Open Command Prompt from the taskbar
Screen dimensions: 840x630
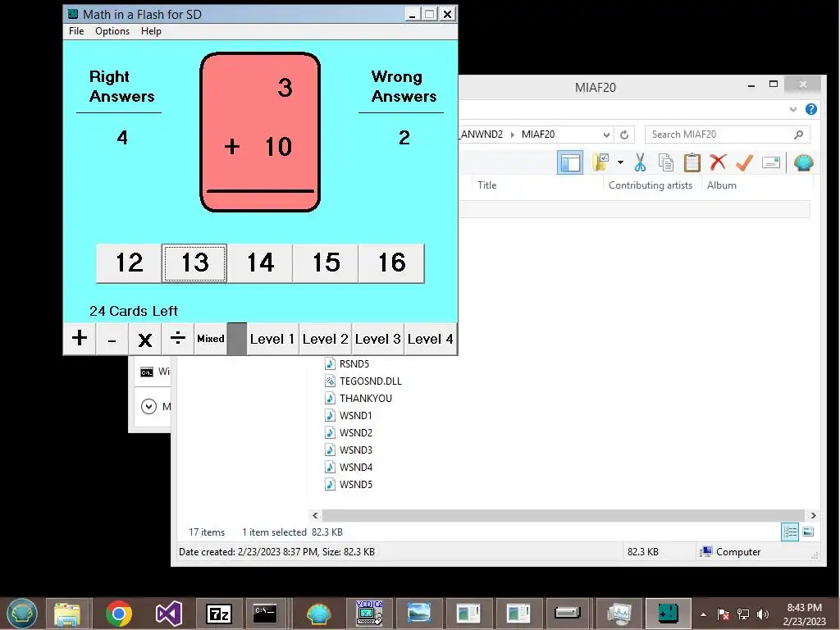[x=265, y=614]
